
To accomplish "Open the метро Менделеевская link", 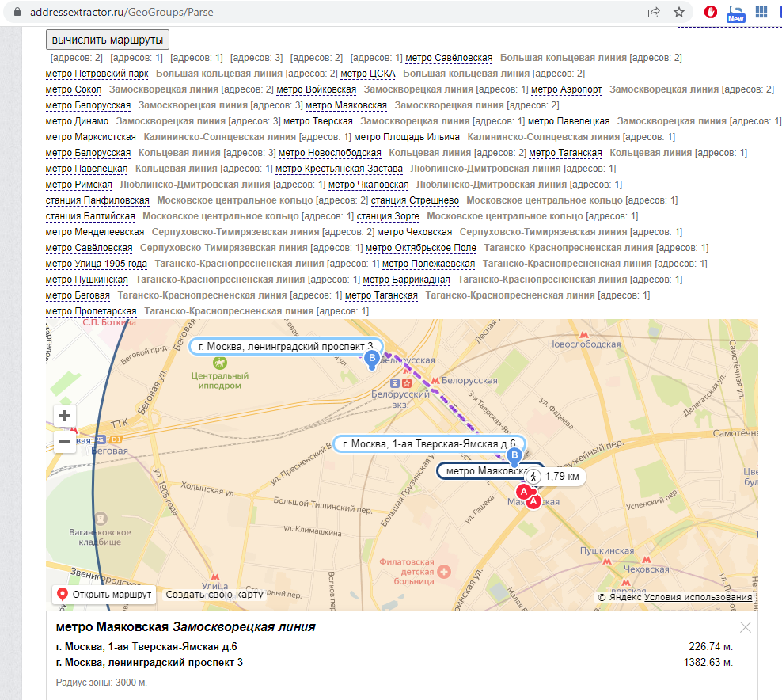I will pos(95,233).
